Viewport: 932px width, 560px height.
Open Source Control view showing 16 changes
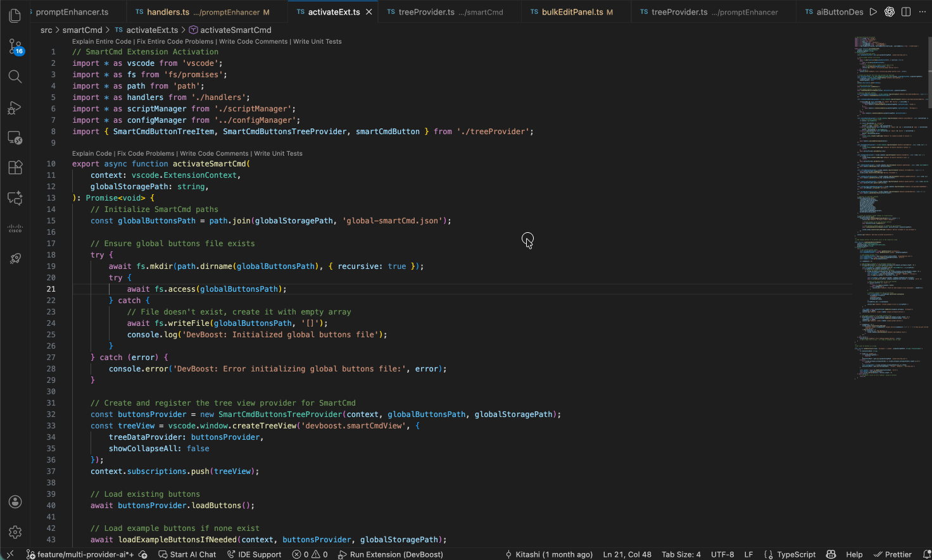15,46
